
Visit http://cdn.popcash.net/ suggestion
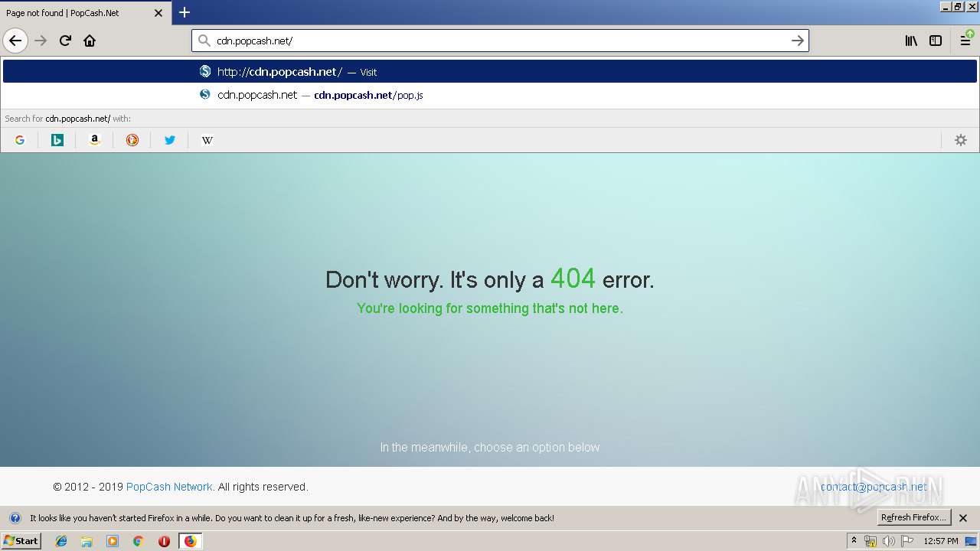point(490,71)
